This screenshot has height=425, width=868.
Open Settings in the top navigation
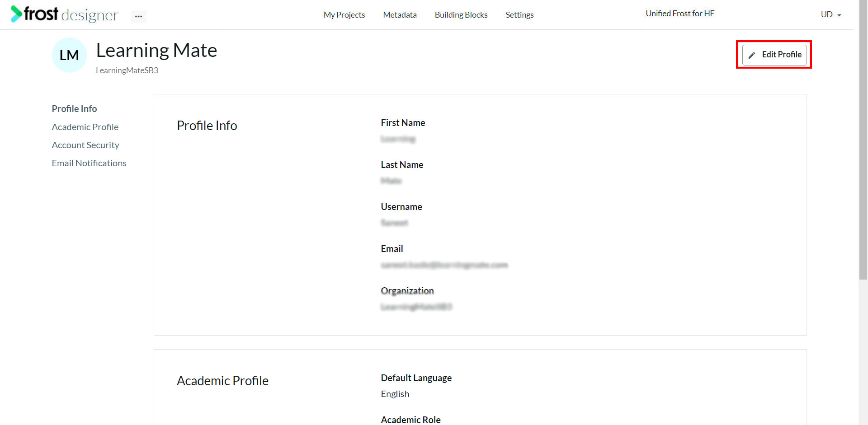(519, 15)
